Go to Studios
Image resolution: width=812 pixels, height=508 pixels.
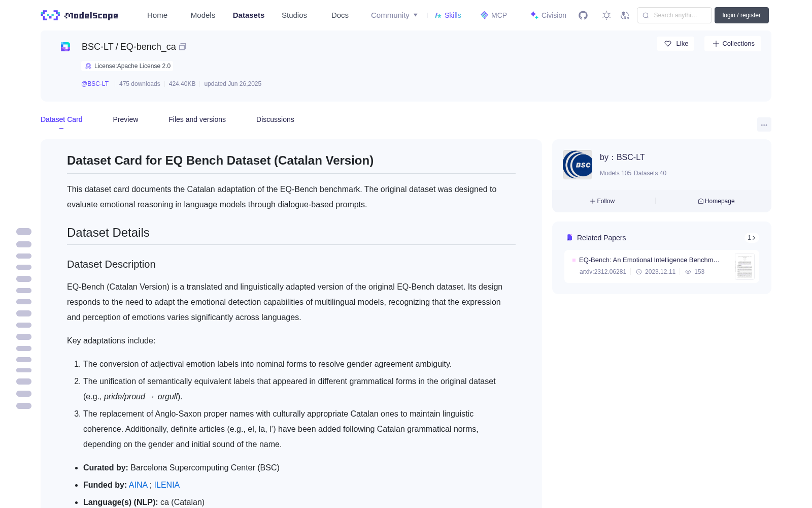coord(294,15)
